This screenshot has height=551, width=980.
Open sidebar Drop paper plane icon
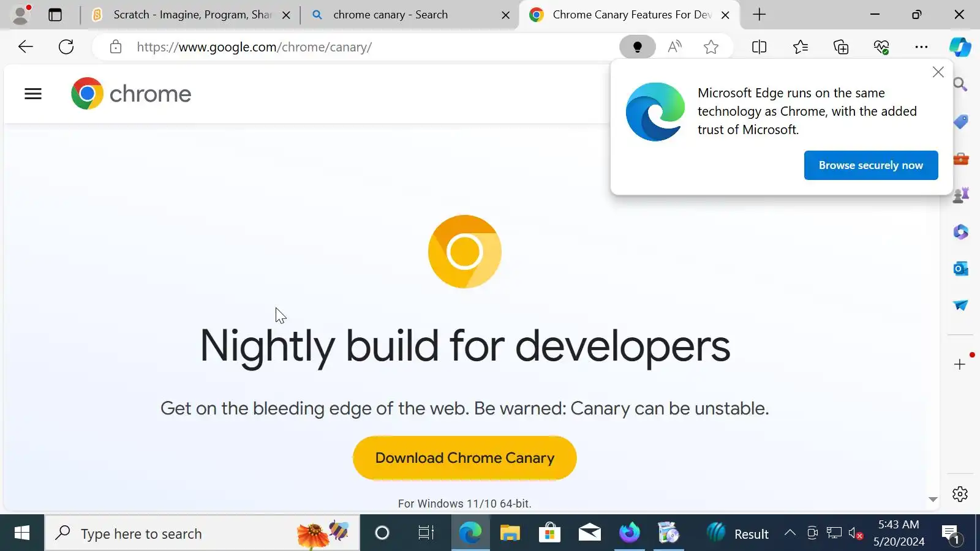pyautogui.click(x=960, y=305)
